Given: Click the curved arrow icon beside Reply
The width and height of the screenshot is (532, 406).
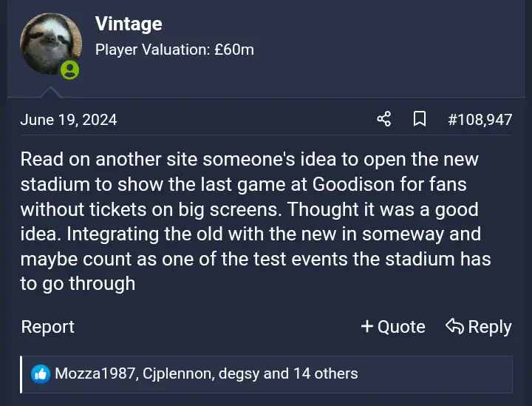Looking at the screenshot, I should [454, 326].
